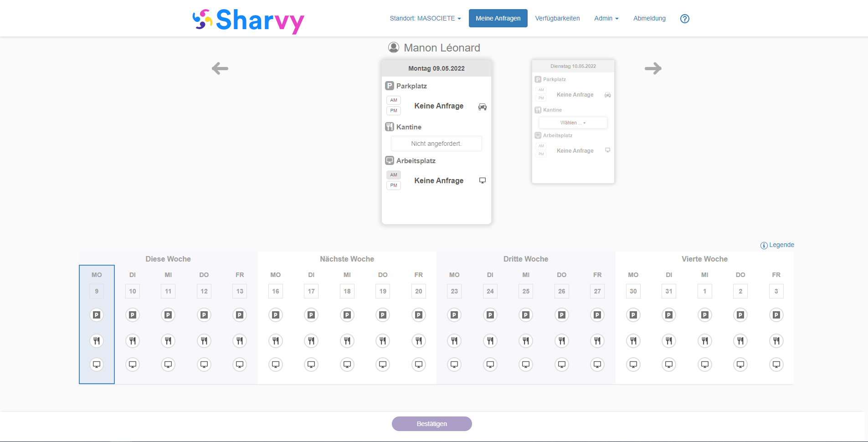Select date 17 in Nächste Woche
868x442 pixels.
point(311,291)
